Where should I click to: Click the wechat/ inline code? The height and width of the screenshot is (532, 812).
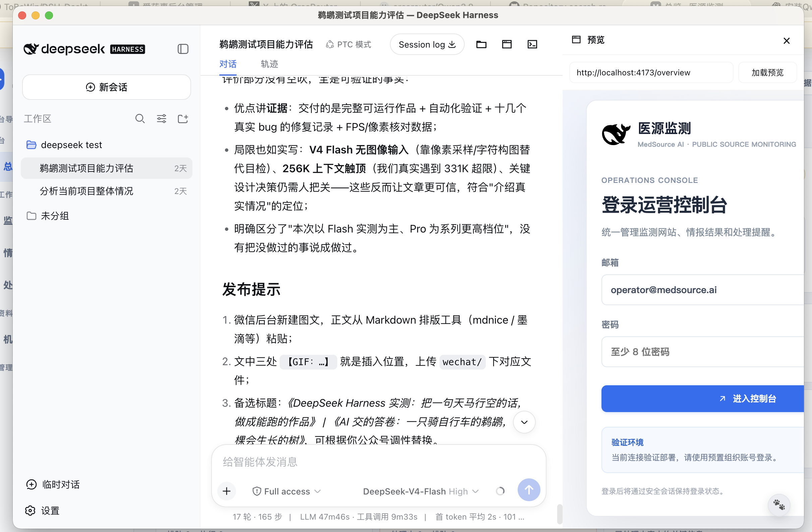tap(462, 362)
